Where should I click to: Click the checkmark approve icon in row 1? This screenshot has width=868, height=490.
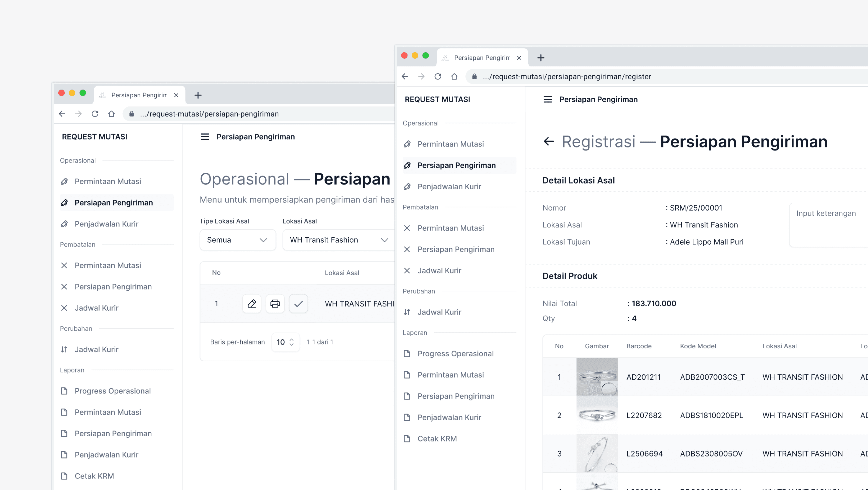(298, 303)
